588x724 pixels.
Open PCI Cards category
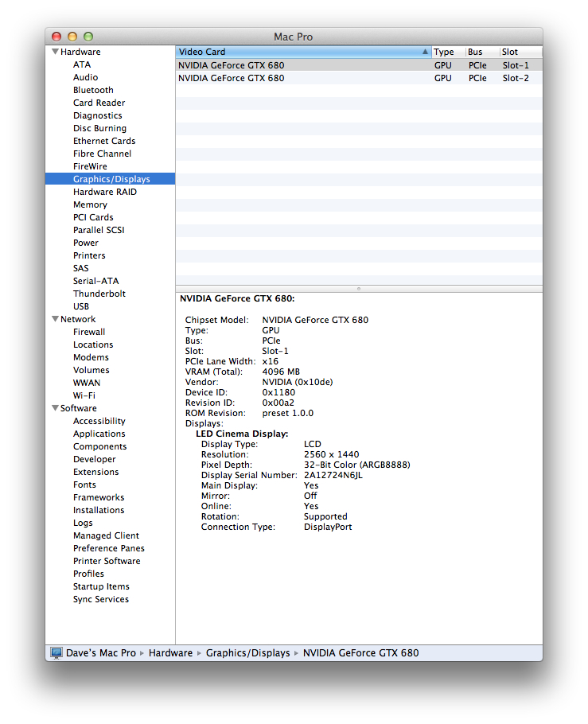point(93,217)
